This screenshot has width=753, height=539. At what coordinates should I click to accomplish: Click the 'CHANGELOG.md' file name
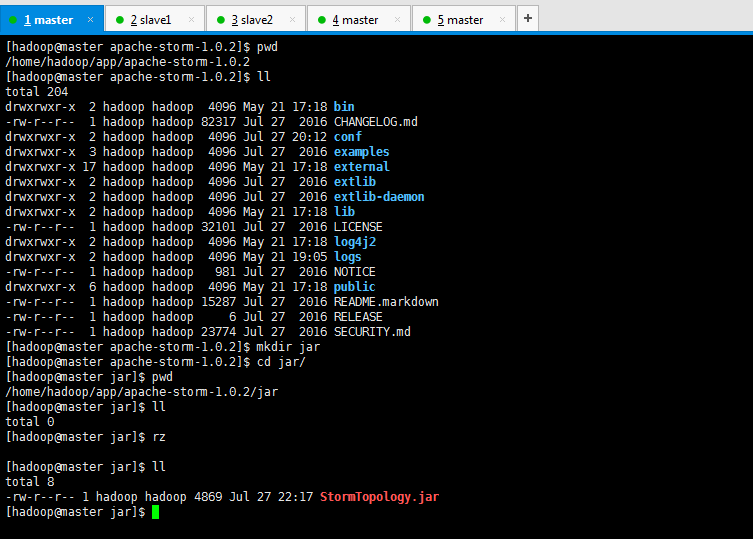click(376, 122)
